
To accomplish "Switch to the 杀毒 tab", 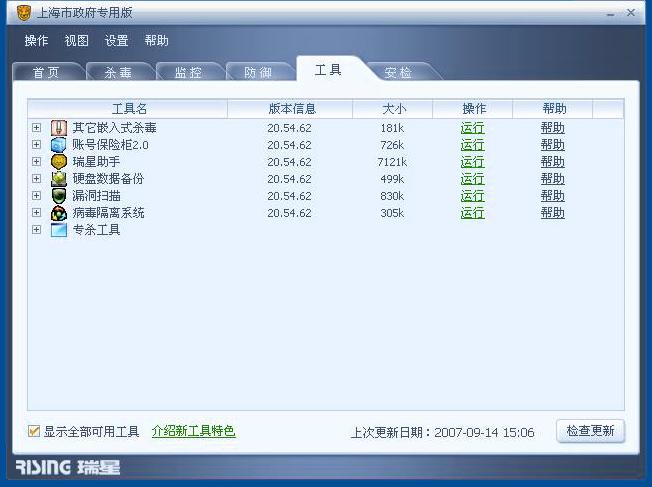I will pos(118,72).
